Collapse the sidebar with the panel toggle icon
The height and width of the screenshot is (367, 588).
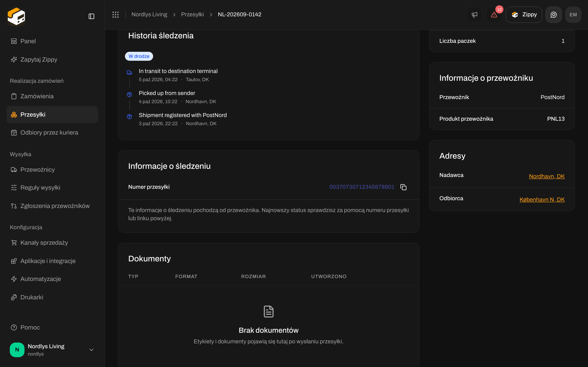[x=91, y=16]
